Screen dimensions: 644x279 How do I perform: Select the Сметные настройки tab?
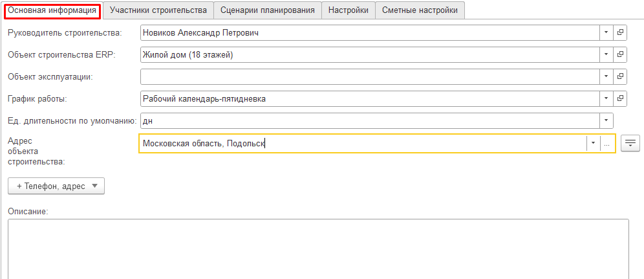(420, 10)
